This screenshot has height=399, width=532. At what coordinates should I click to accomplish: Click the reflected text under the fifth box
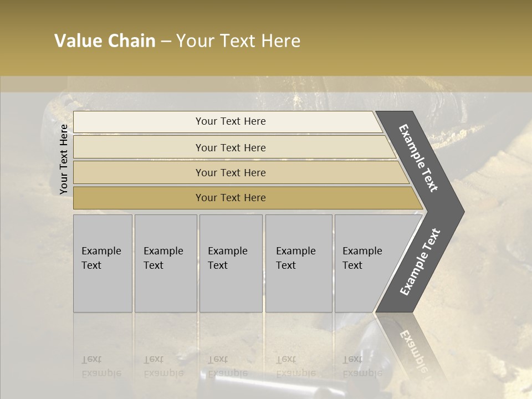pyautogui.click(x=362, y=367)
